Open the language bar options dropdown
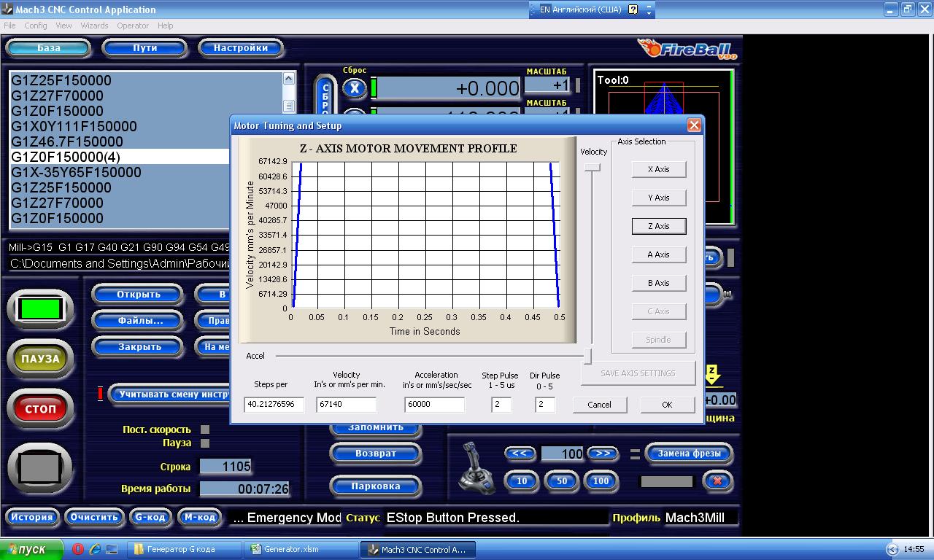The image size is (934, 560). click(x=649, y=13)
